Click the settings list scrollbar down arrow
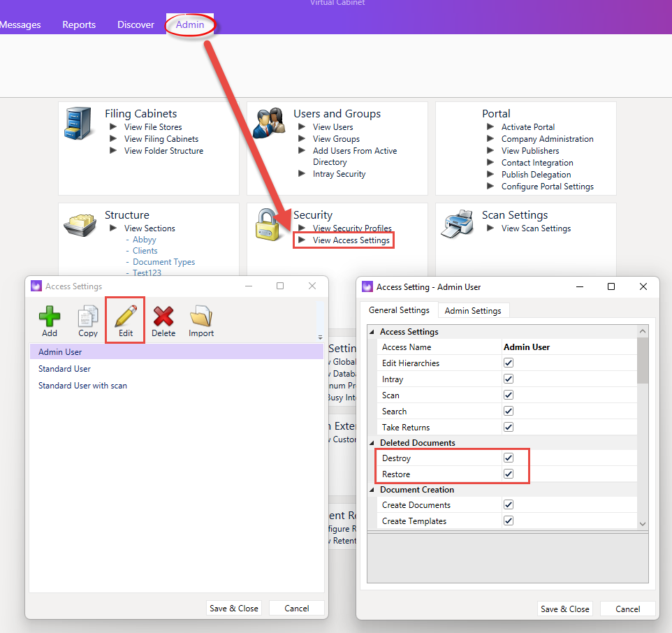Screen dimensions: 672x633 [642, 524]
